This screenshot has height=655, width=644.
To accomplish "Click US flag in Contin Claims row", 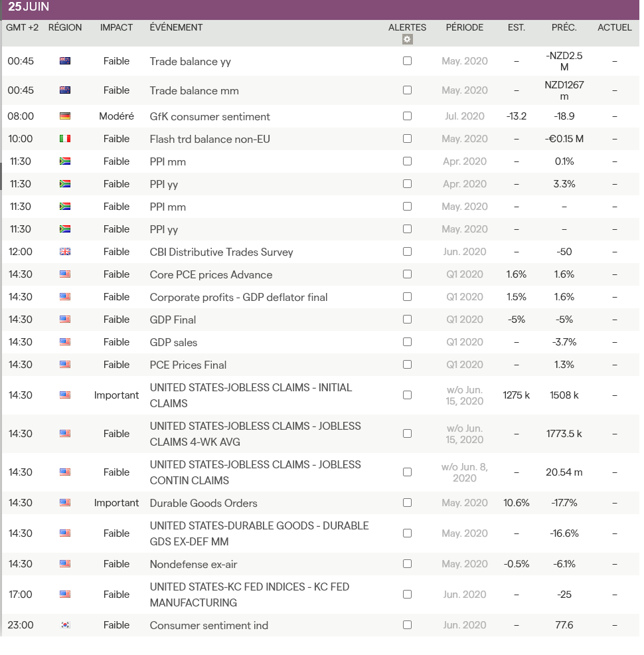I will [65, 472].
